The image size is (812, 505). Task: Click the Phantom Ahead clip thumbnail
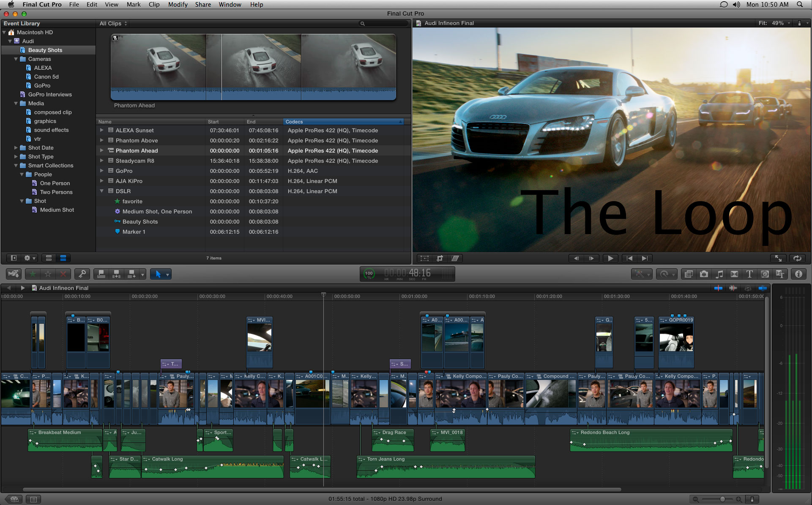coord(254,65)
